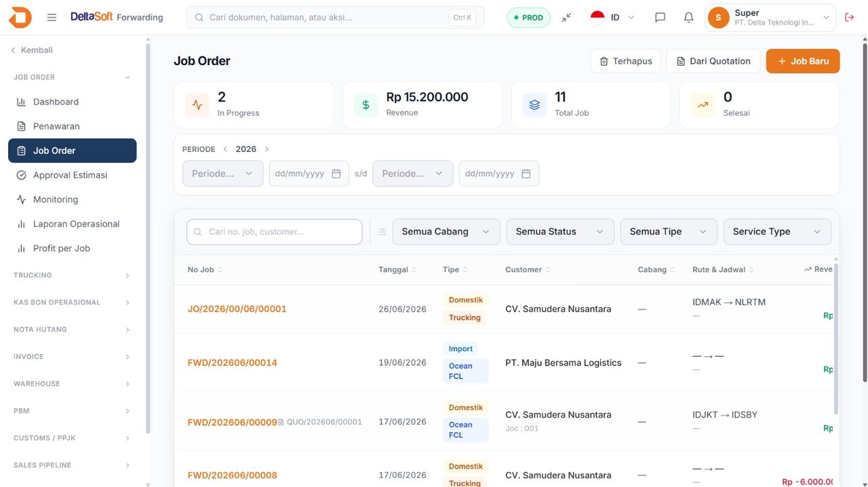This screenshot has height=487, width=868.
Task: Sort by Rute & Jadwal arrows
Action: point(751,270)
